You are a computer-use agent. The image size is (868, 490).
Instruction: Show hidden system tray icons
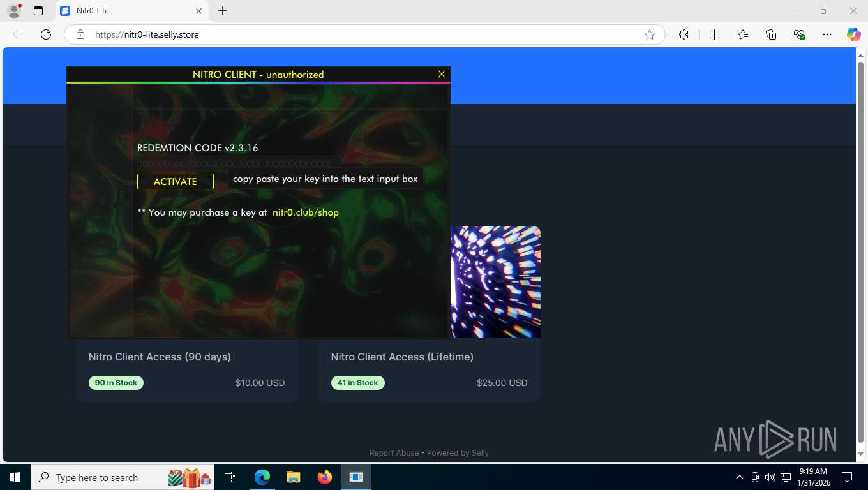coord(740,477)
